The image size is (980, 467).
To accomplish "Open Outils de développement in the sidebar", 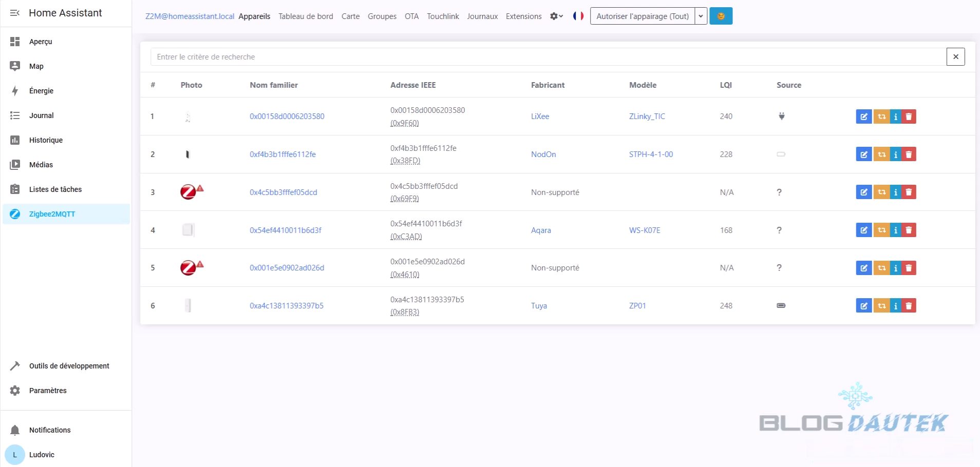I will tap(69, 366).
